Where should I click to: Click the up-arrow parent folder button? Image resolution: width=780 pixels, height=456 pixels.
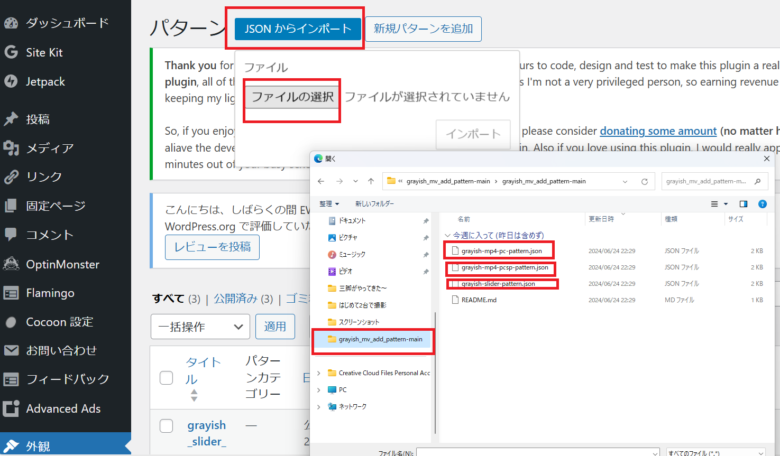372,181
